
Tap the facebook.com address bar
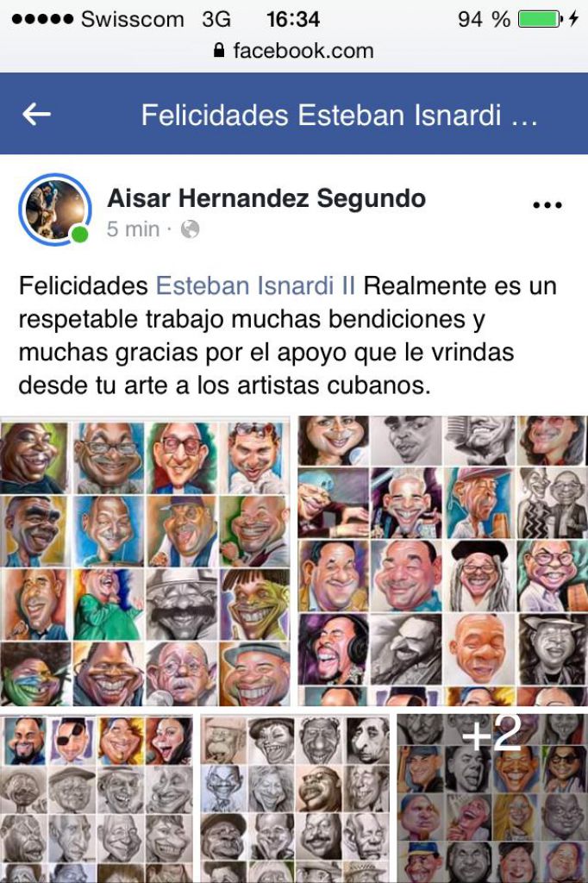294,51
